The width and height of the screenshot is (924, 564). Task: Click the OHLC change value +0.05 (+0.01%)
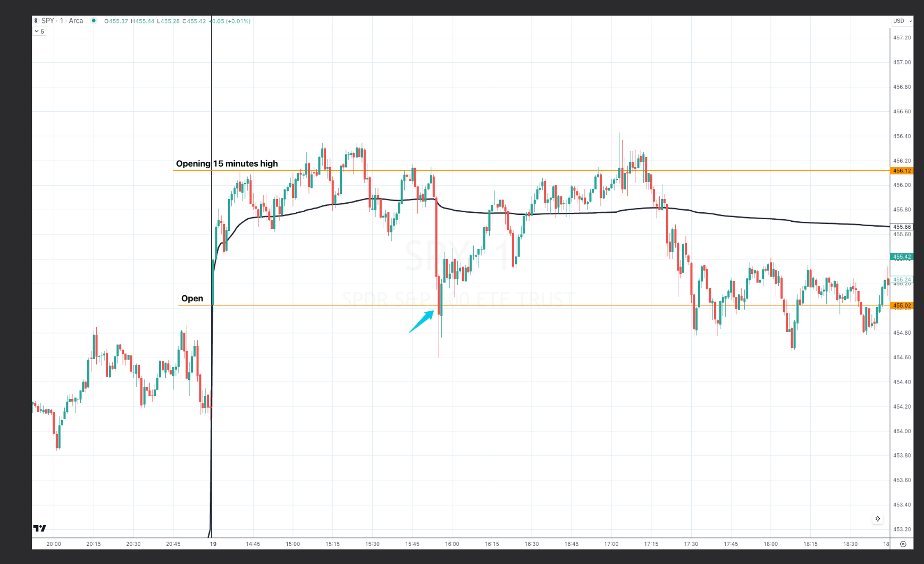click(231, 21)
